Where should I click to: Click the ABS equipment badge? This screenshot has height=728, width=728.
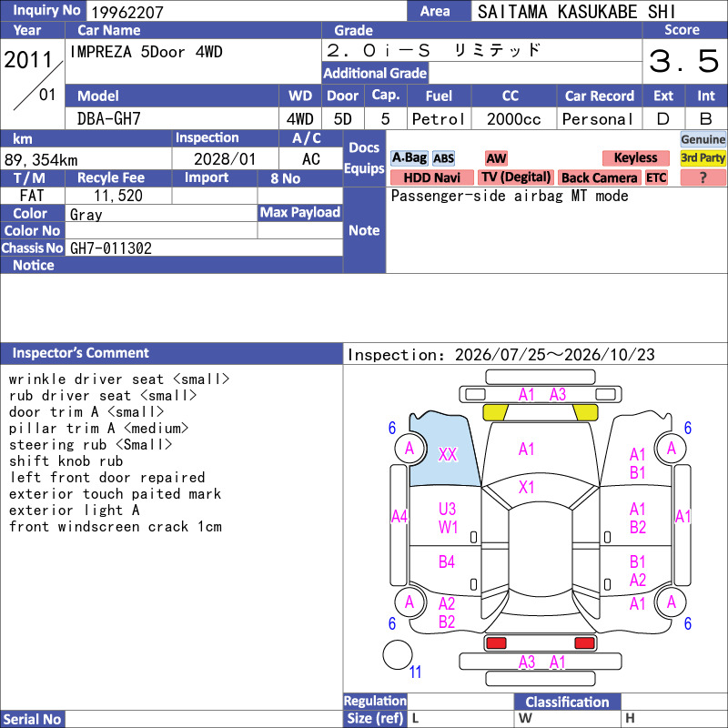[x=443, y=158]
